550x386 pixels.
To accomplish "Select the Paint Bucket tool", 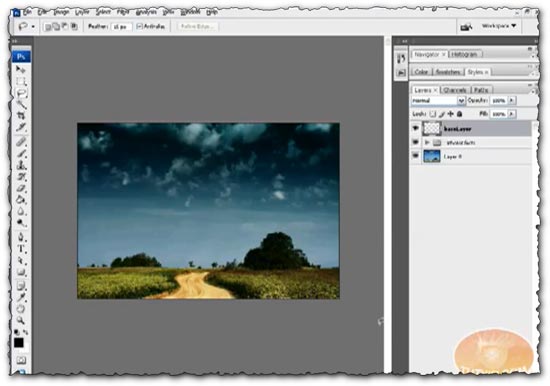I will [21, 200].
